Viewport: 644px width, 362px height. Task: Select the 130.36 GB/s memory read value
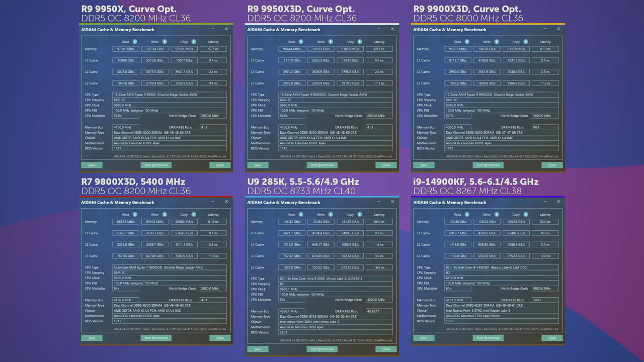click(457, 222)
